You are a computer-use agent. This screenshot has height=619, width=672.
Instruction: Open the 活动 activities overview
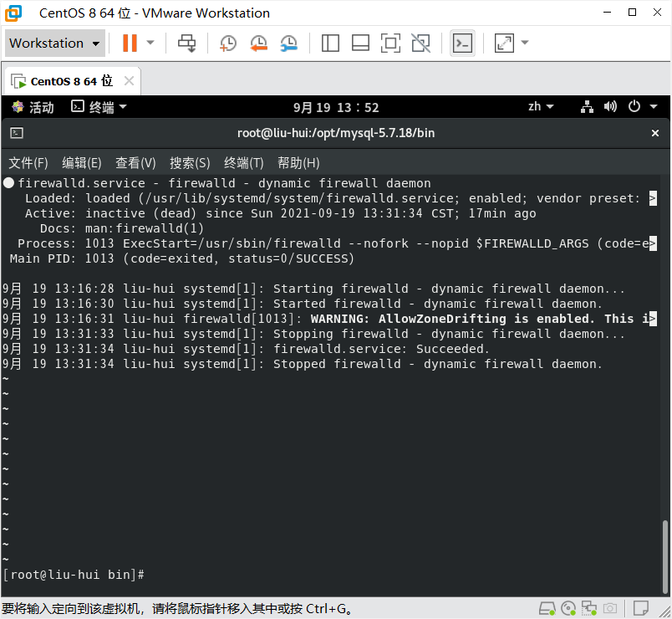pos(33,107)
